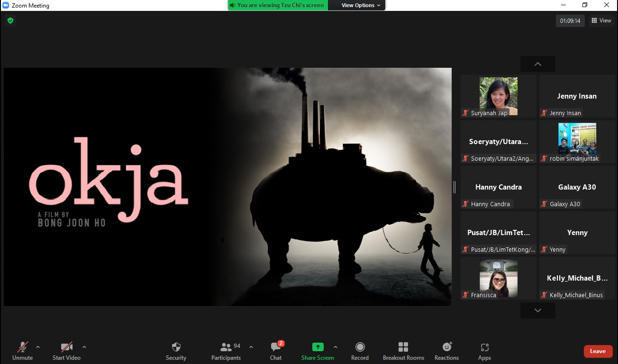Viewport: 618px width, 364px height.
Task: Show previous participants with up chevron
Action: [x=538, y=64]
